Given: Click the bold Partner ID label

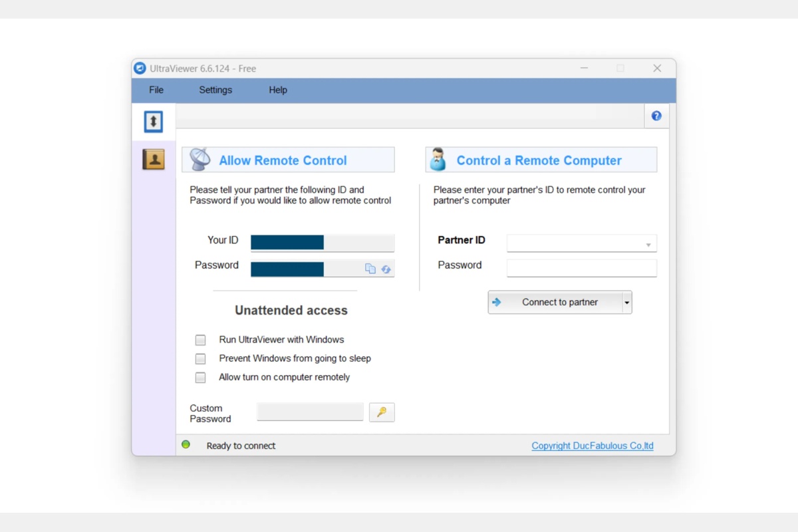Looking at the screenshot, I should pos(462,240).
